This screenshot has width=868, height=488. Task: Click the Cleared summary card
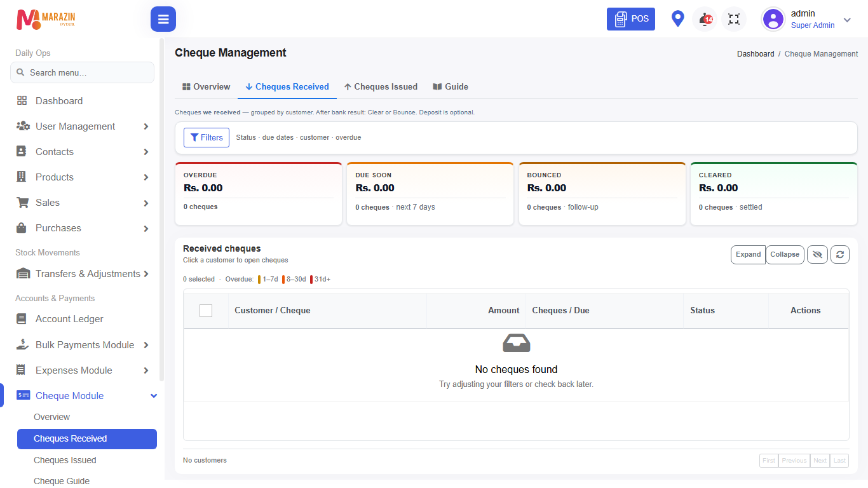tap(774, 194)
